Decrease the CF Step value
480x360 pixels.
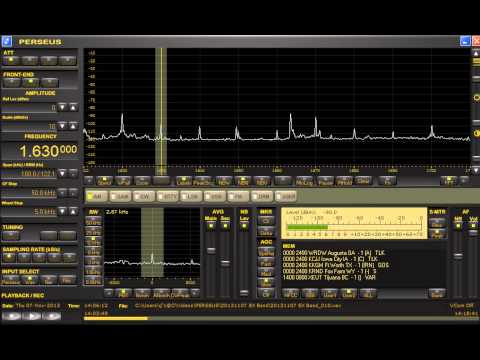pyautogui.click(x=62, y=193)
